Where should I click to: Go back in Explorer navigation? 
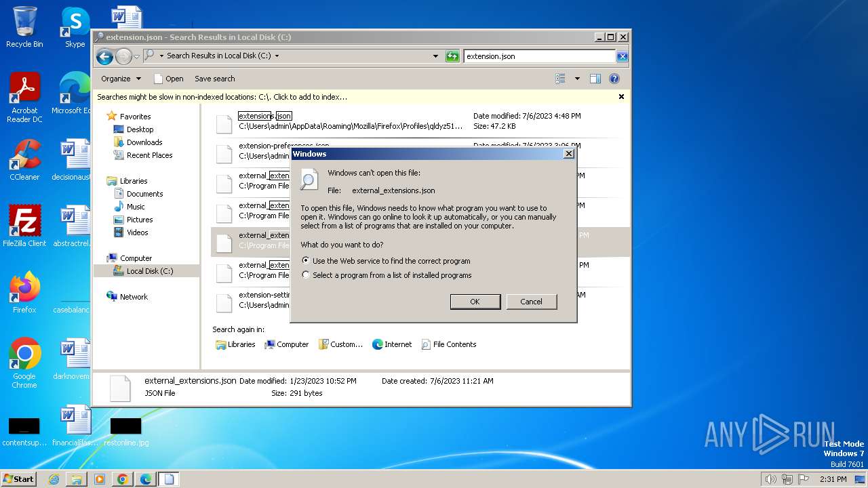click(x=104, y=56)
